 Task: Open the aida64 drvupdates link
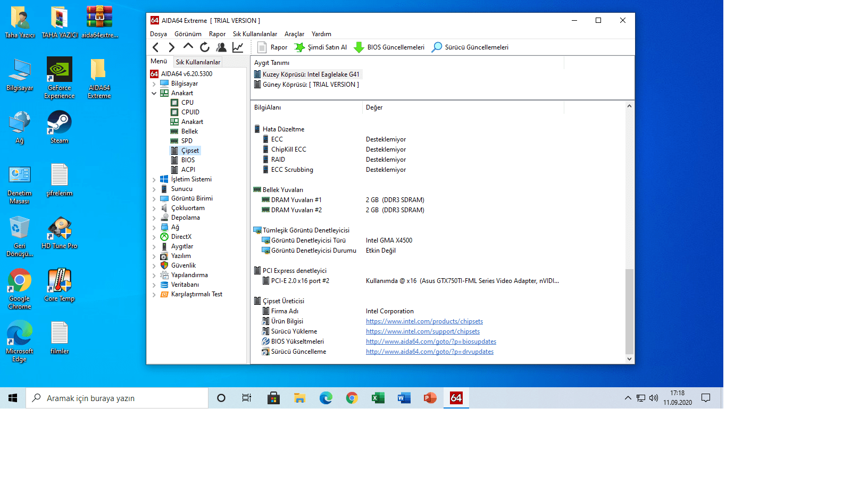[430, 352]
